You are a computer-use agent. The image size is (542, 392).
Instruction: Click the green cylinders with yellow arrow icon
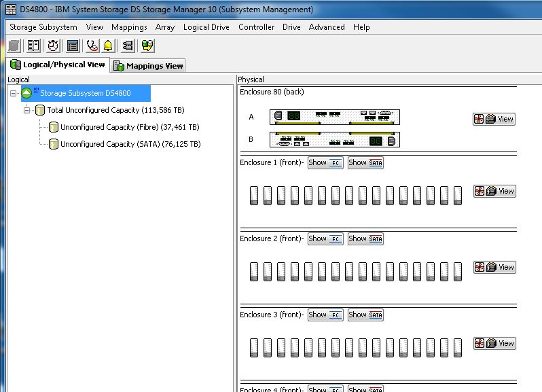(147, 46)
